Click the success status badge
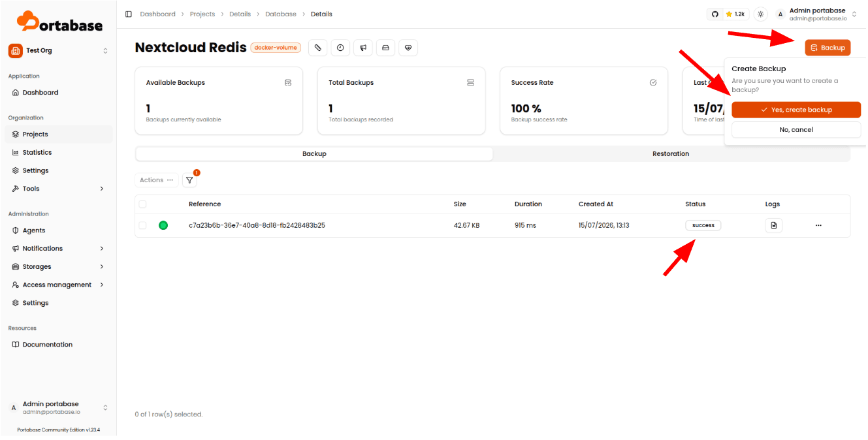The image size is (868, 440). click(703, 225)
